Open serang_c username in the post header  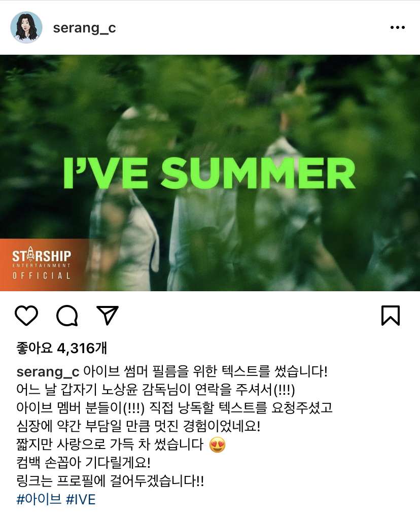pyautogui.click(x=85, y=28)
